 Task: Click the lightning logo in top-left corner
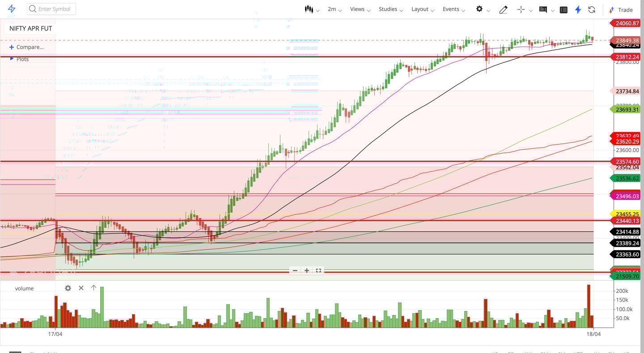click(12, 9)
